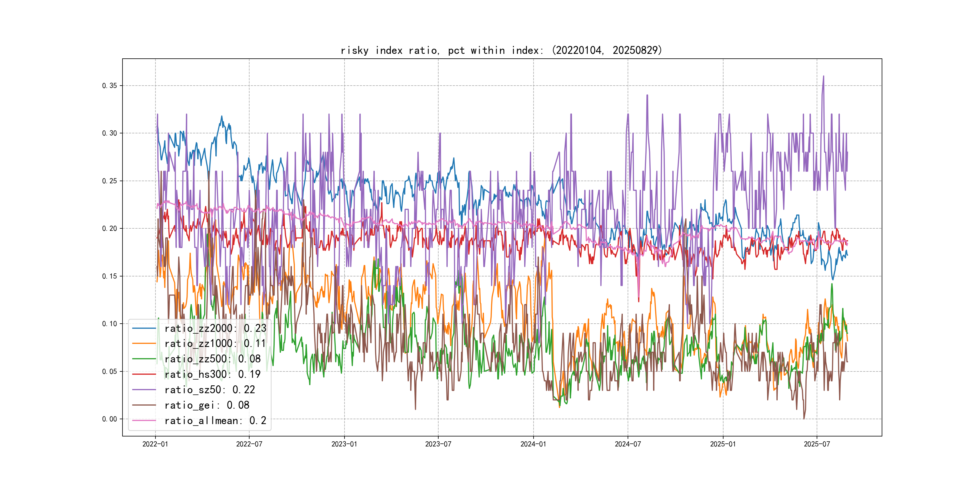Click the orange ratio_zz1000 legend line
This screenshot has height=490, width=980.
(144, 344)
